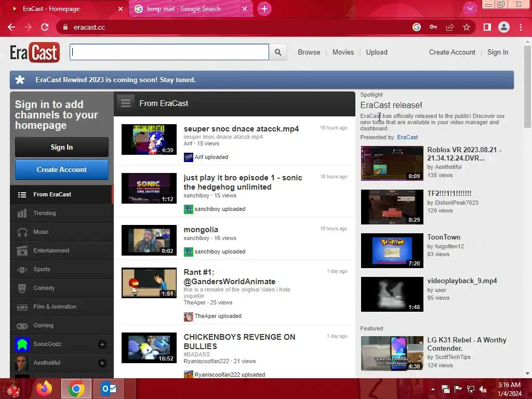Open Outlook from taskbar

tap(109, 389)
